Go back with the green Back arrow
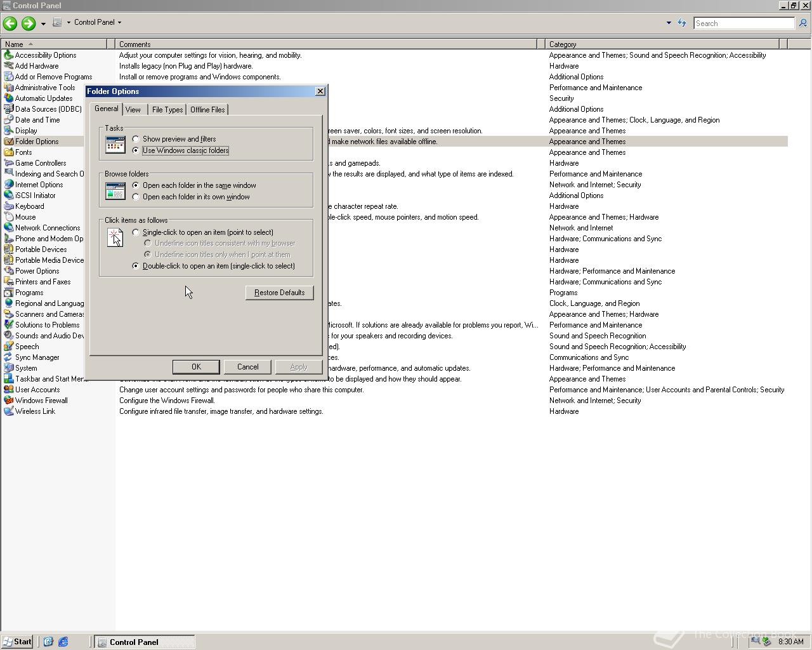Screen dimensions: 812x650 [10, 23]
